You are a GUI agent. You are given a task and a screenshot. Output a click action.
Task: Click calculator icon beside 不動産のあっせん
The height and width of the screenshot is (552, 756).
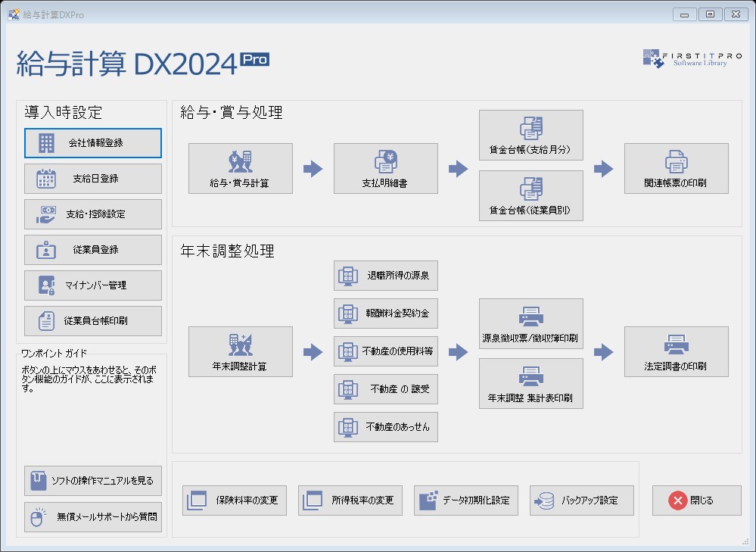(347, 428)
